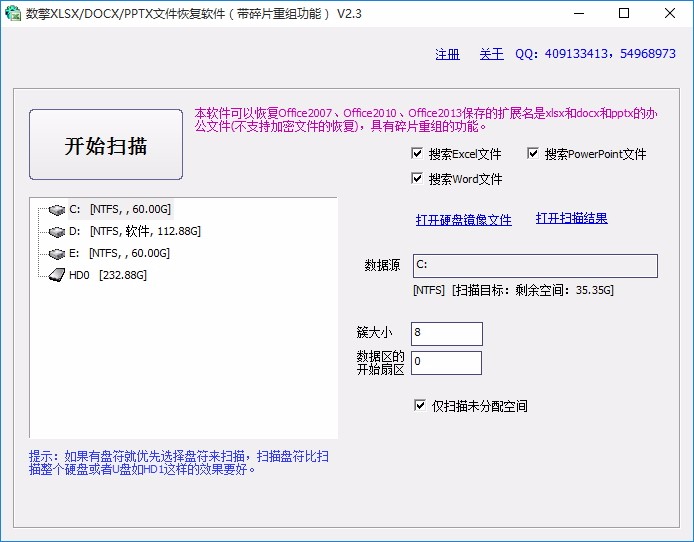694x542 pixels.
Task: Click the 数据区的开始扇区 input field
Action: pos(446,363)
